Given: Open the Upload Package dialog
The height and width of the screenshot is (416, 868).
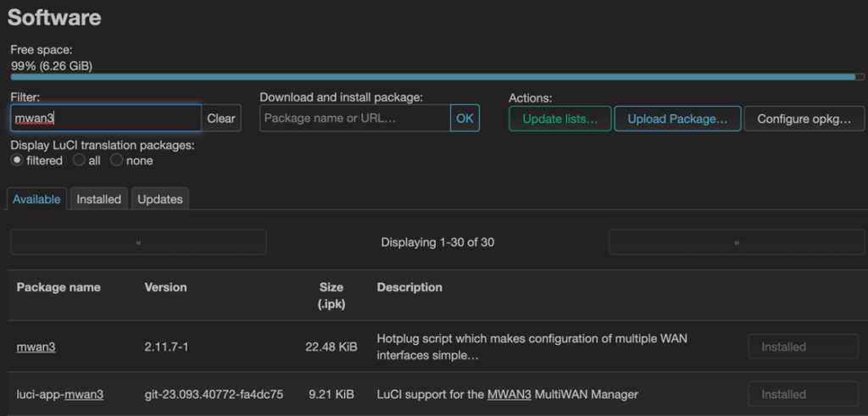Looking at the screenshot, I should click(677, 119).
